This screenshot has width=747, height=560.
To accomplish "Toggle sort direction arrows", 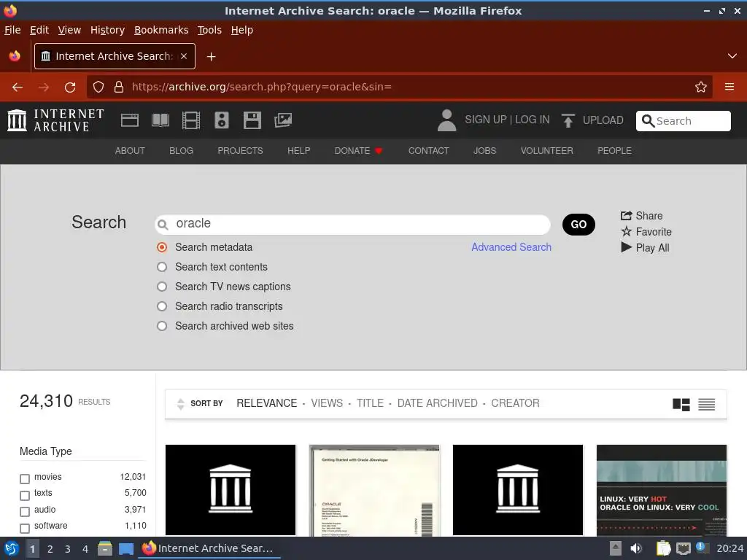I will 181,404.
